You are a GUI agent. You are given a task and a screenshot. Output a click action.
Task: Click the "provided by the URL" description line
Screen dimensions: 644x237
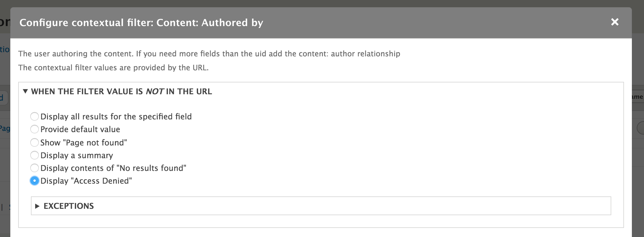pyautogui.click(x=113, y=68)
